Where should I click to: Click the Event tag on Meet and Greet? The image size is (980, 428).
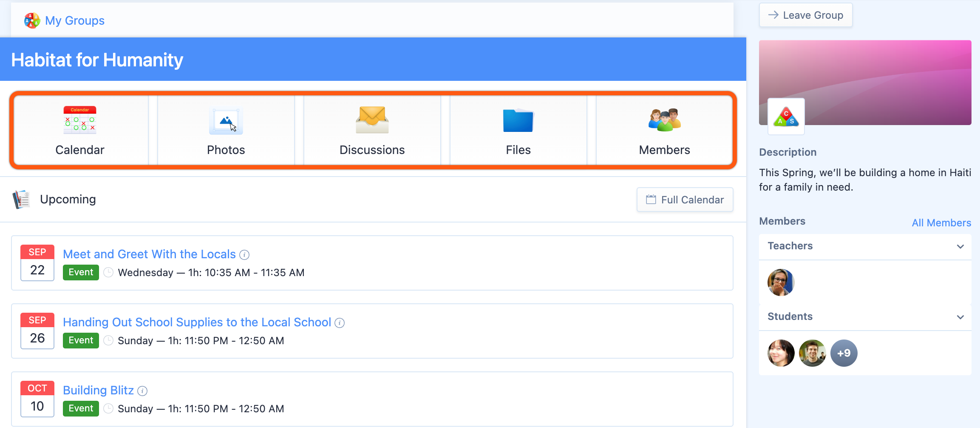click(81, 272)
